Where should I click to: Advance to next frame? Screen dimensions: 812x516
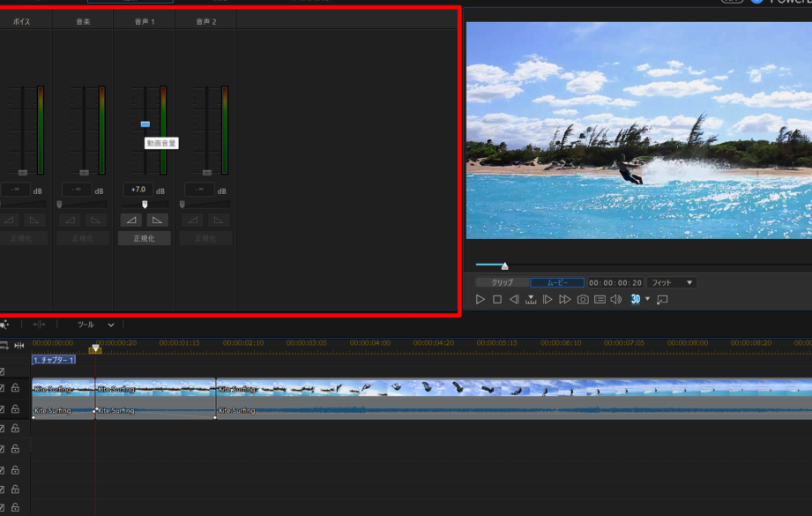(x=548, y=299)
